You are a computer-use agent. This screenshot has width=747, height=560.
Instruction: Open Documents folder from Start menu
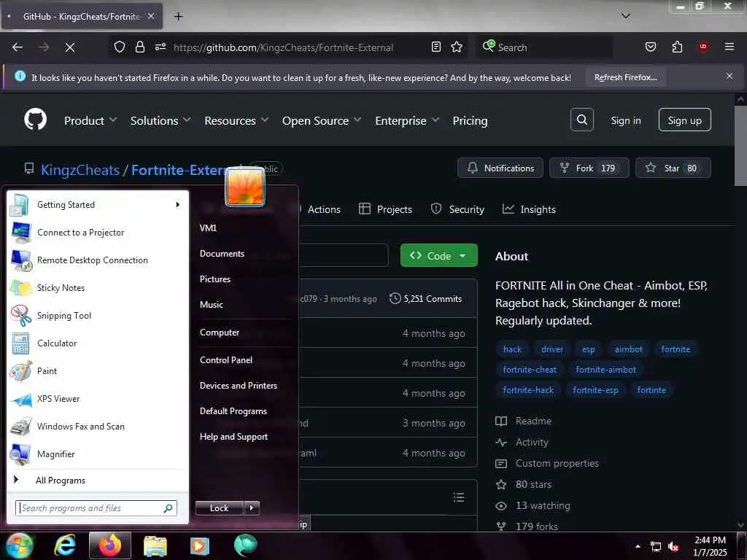[222, 253]
